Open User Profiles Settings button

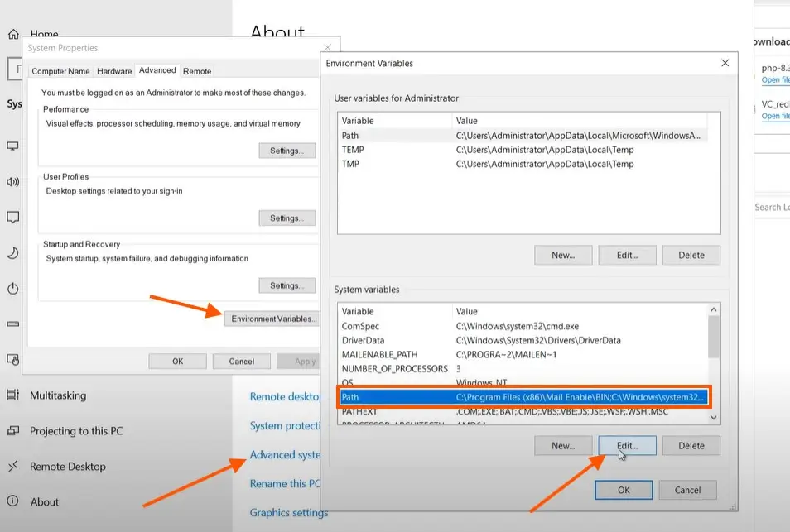[x=287, y=218]
